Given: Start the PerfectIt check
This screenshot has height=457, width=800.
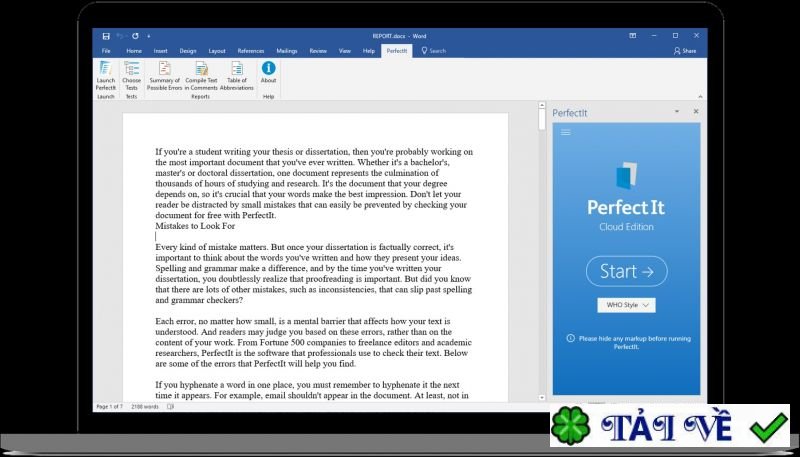Looking at the screenshot, I should tap(627, 271).
